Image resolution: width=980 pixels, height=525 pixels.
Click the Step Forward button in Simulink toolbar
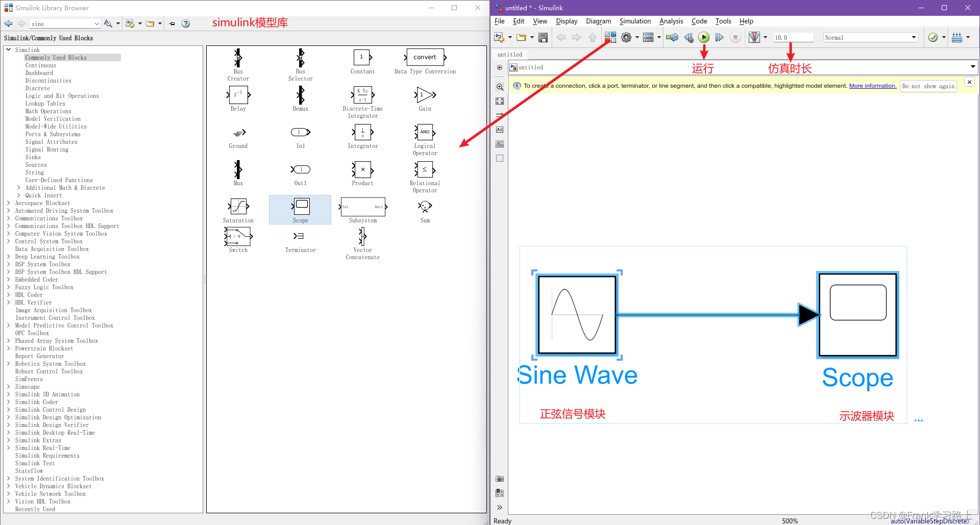720,37
